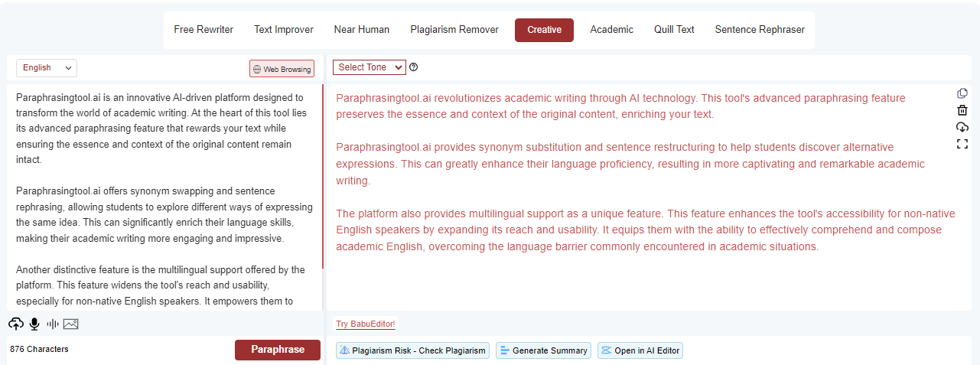
Task: Click the '876 Characters' counter text
Action: (39, 349)
